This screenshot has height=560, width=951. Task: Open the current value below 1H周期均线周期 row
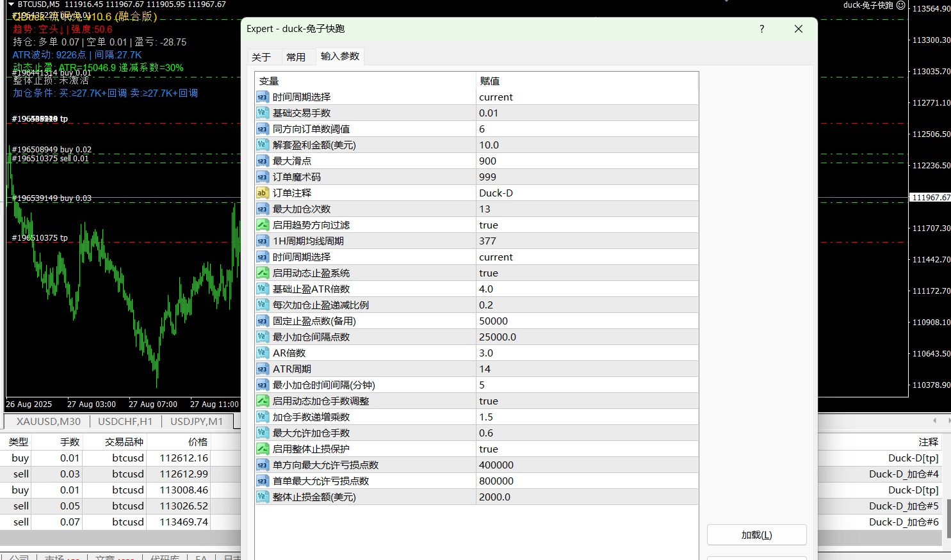click(587, 257)
